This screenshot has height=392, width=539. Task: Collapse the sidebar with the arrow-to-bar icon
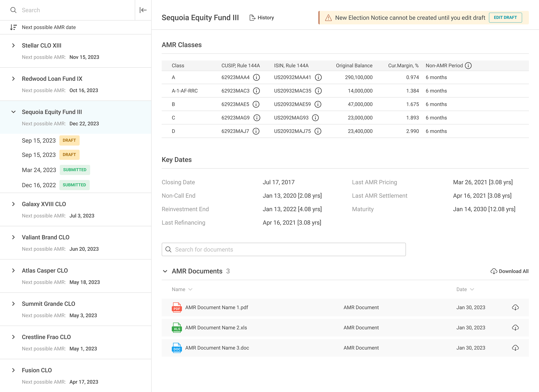click(x=143, y=10)
